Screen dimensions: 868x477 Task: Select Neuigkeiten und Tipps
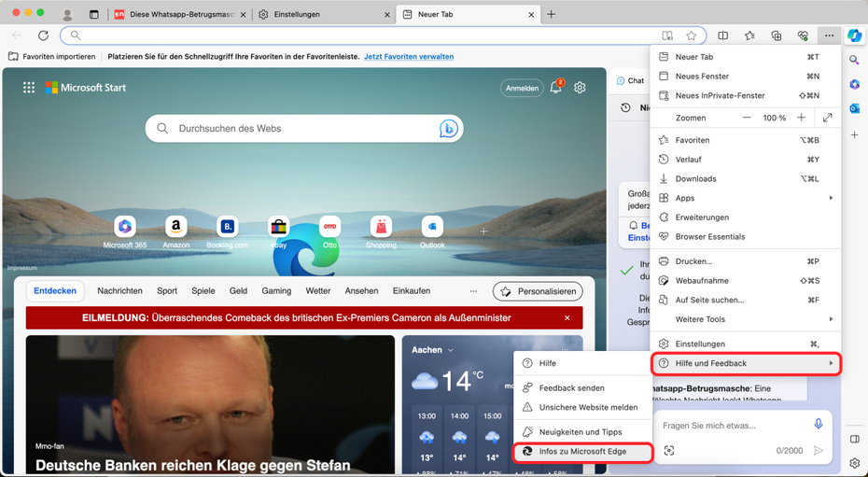(x=583, y=431)
